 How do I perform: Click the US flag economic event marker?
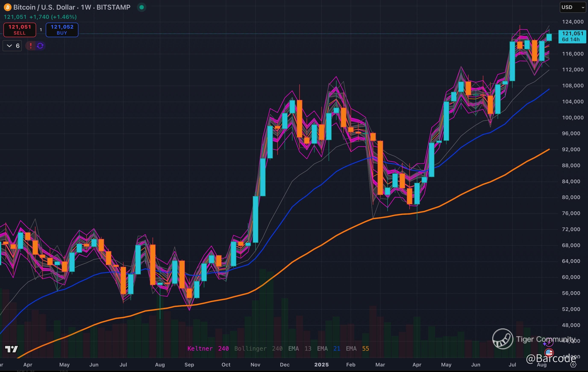coord(549,353)
